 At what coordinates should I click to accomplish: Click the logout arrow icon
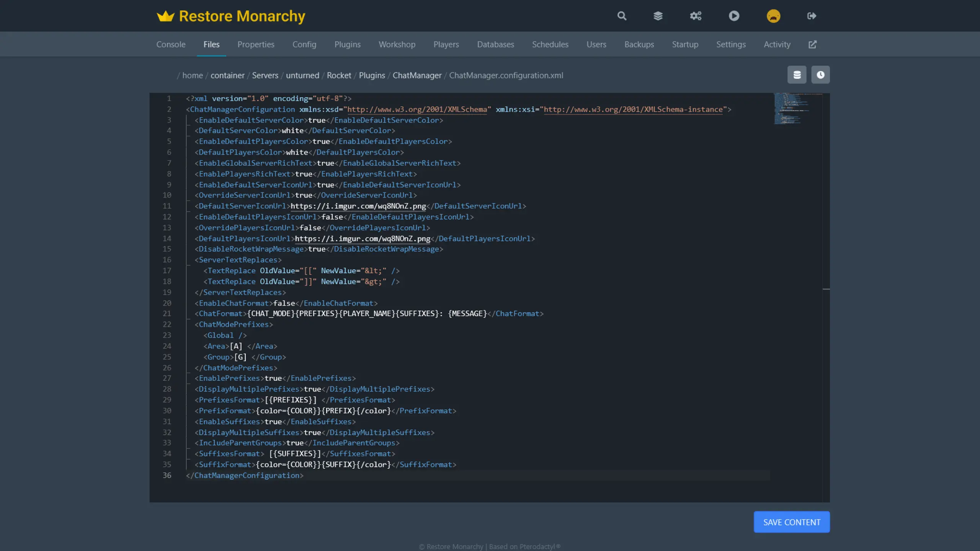pyautogui.click(x=812, y=16)
